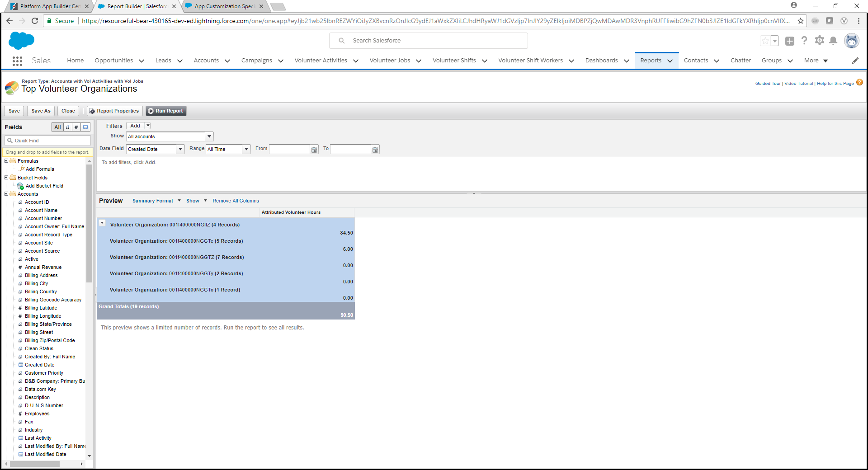Collapse the Bucket Fields folder
868x470 pixels.
tap(6, 178)
